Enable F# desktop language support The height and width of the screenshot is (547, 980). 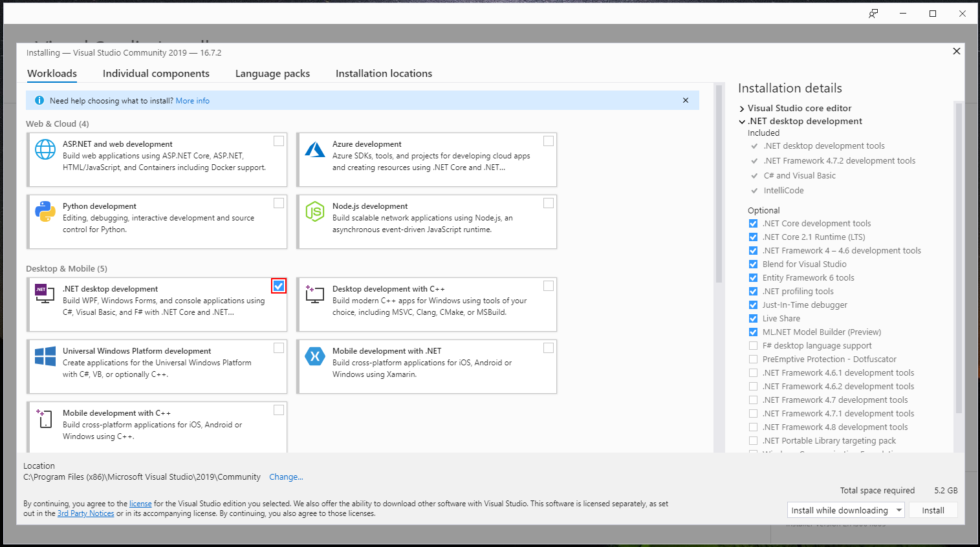pyautogui.click(x=753, y=346)
